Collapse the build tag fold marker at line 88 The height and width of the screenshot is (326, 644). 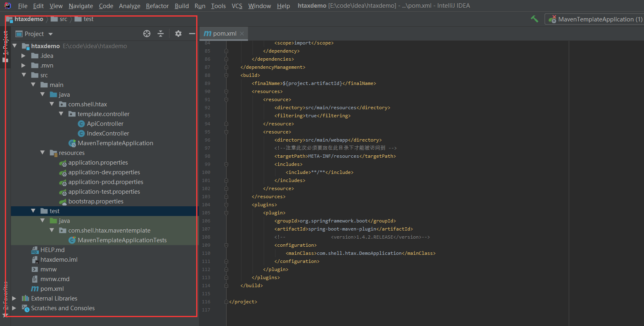(226, 75)
